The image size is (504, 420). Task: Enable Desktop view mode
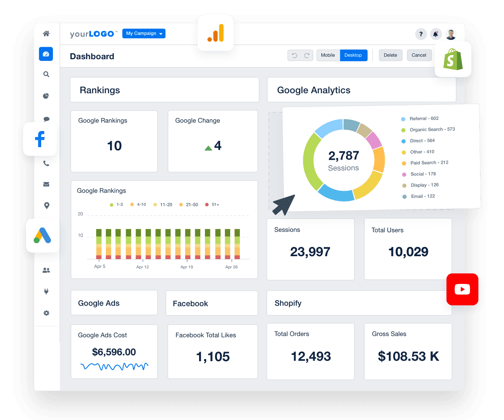click(353, 55)
